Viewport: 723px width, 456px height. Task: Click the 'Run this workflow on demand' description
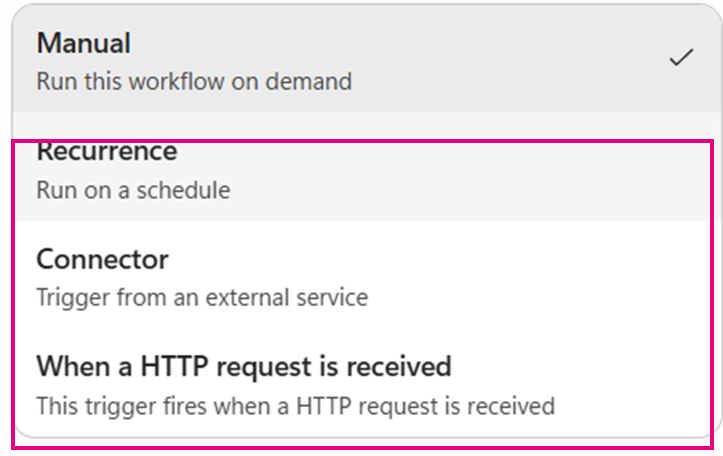click(194, 82)
